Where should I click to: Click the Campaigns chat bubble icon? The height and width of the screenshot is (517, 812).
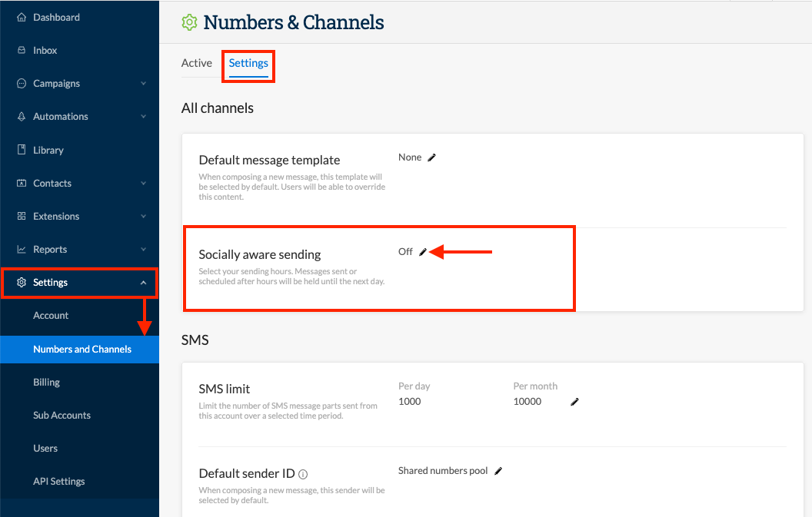pyautogui.click(x=22, y=83)
